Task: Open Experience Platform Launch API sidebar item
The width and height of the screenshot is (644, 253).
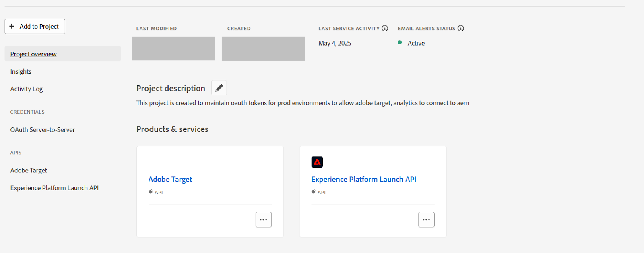Action: 54,188
